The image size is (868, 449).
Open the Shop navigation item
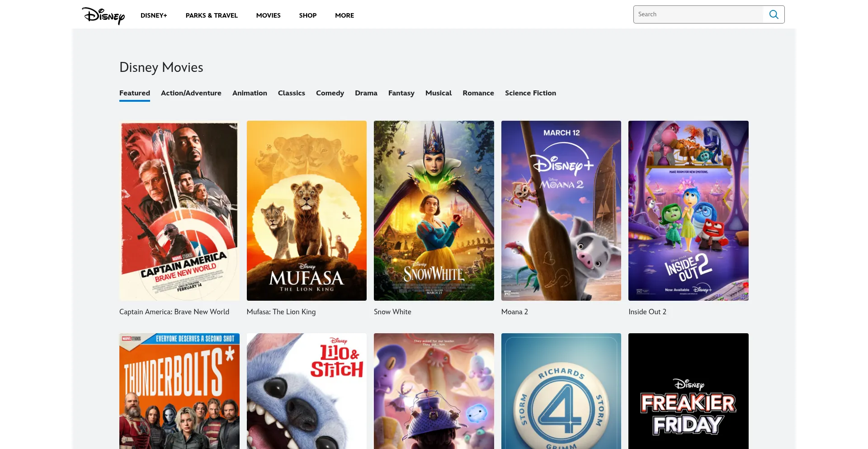coord(307,15)
